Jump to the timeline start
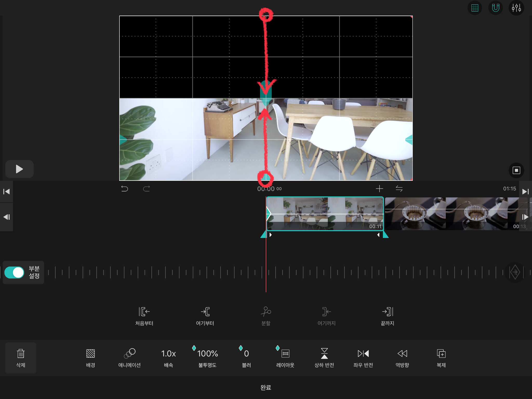Viewport: 532px width, 399px height. point(6,192)
